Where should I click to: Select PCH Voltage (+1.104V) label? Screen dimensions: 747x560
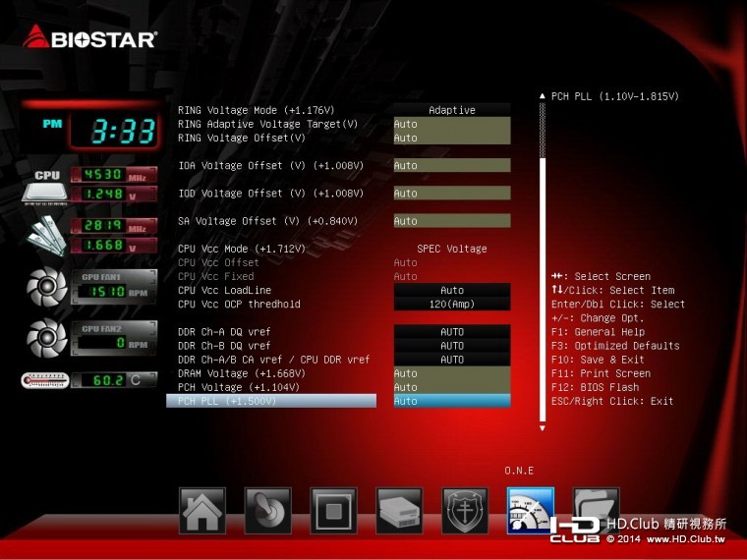coord(239,387)
